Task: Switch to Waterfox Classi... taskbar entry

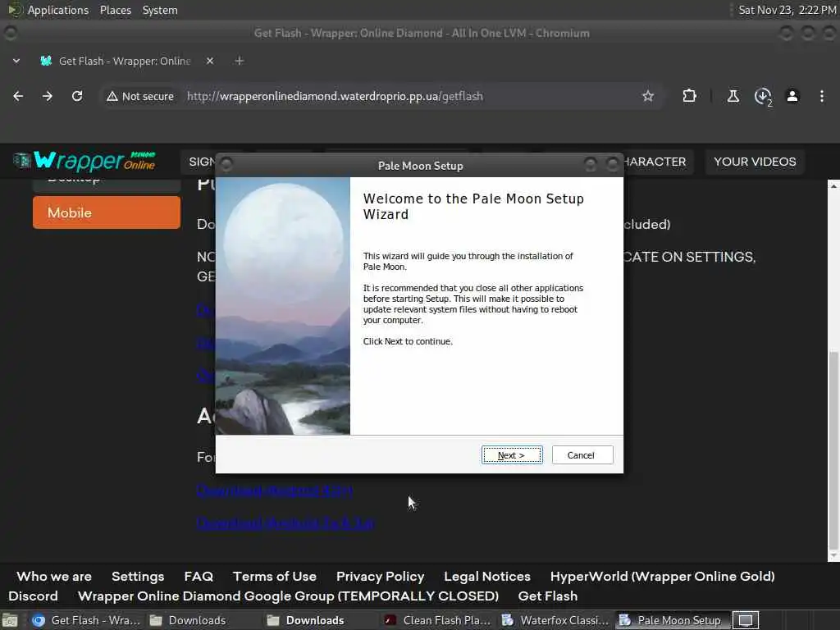Action: pyautogui.click(x=555, y=620)
